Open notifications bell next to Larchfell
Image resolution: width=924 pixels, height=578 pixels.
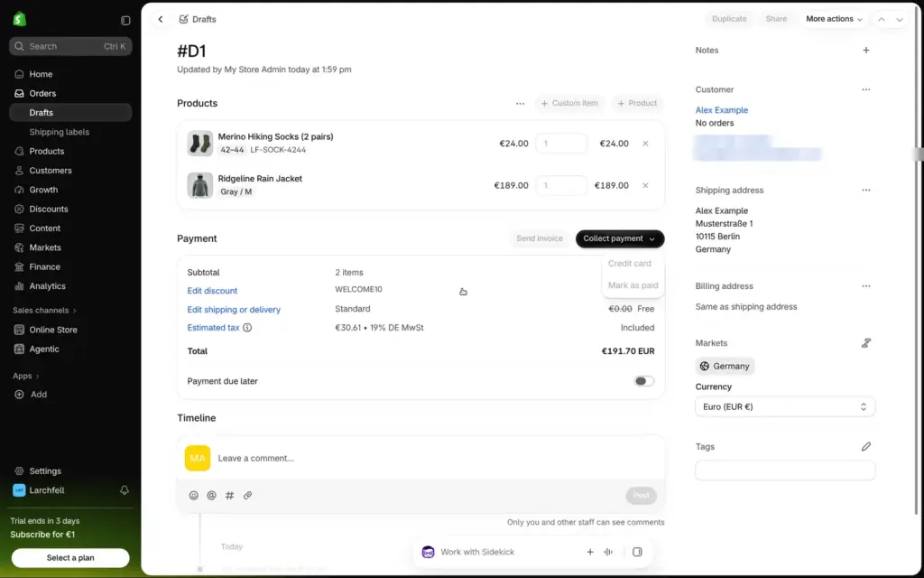coord(125,490)
